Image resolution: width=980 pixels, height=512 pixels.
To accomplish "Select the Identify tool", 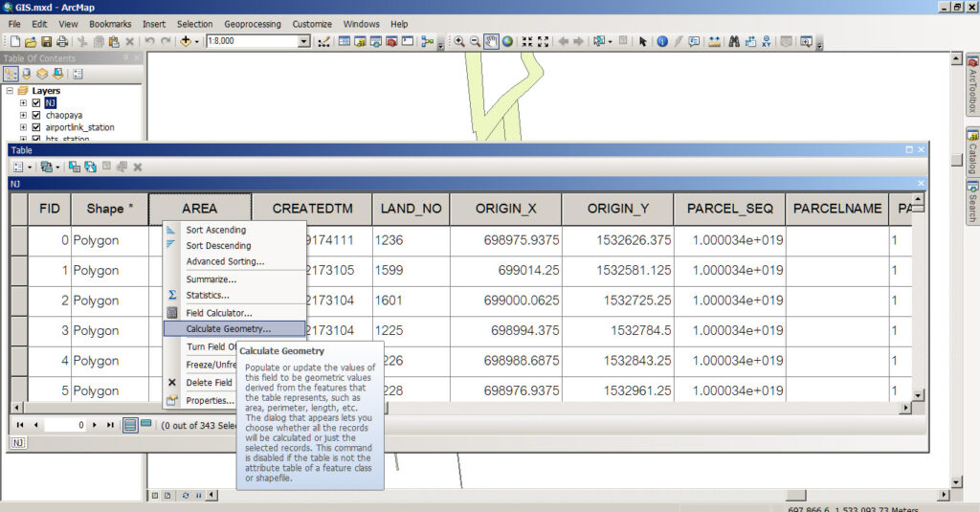I will pyautogui.click(x=661, y=42).
